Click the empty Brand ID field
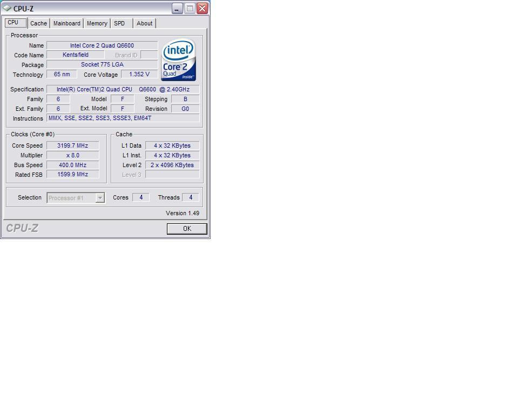This screenshot has height=398, width=532. (149, 55)
